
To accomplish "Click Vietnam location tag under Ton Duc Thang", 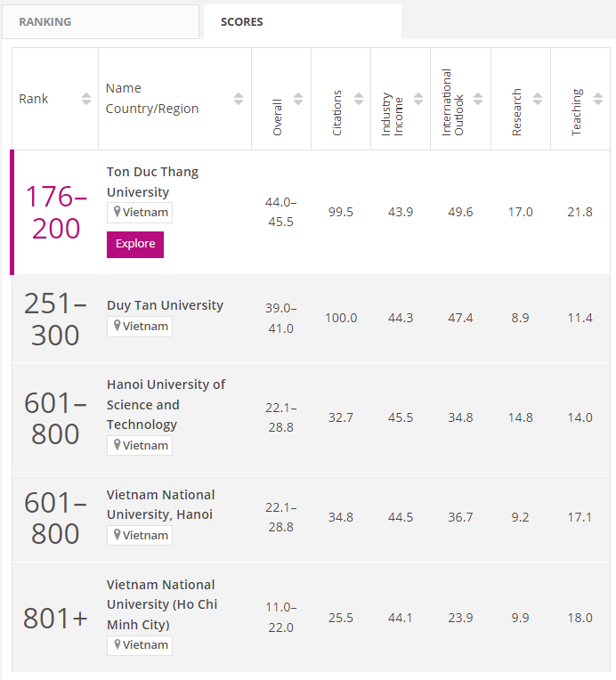I will 140,213.
